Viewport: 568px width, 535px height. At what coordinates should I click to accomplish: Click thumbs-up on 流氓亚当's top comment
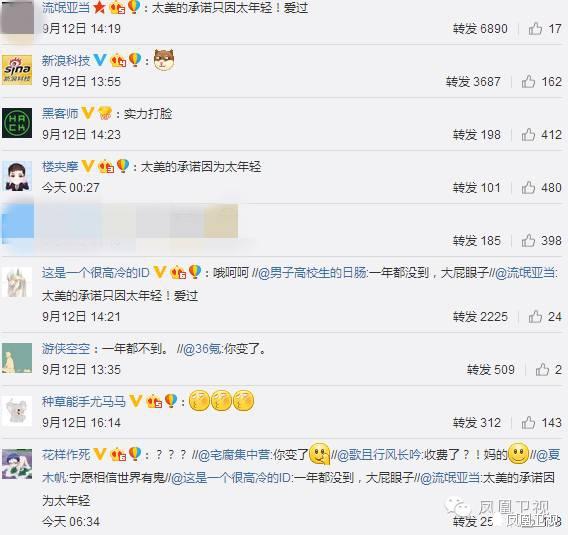pyautogui.click(x=535, y=28)
